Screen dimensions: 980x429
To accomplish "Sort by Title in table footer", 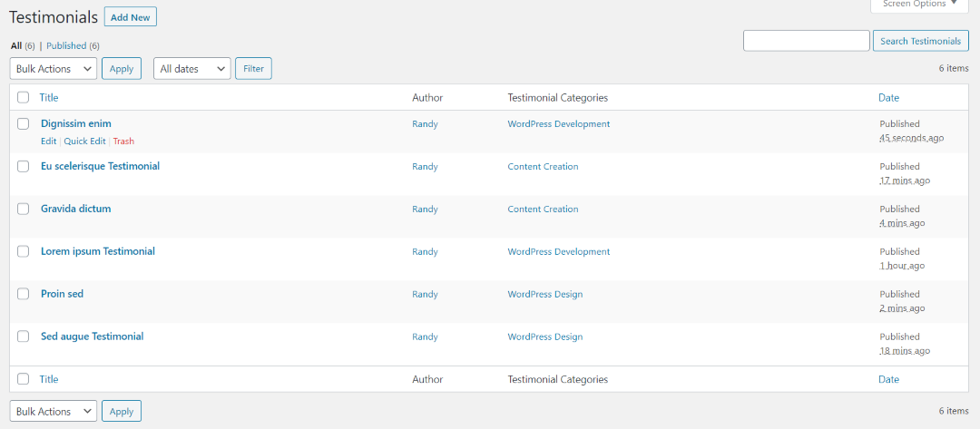I will [49, 379].
